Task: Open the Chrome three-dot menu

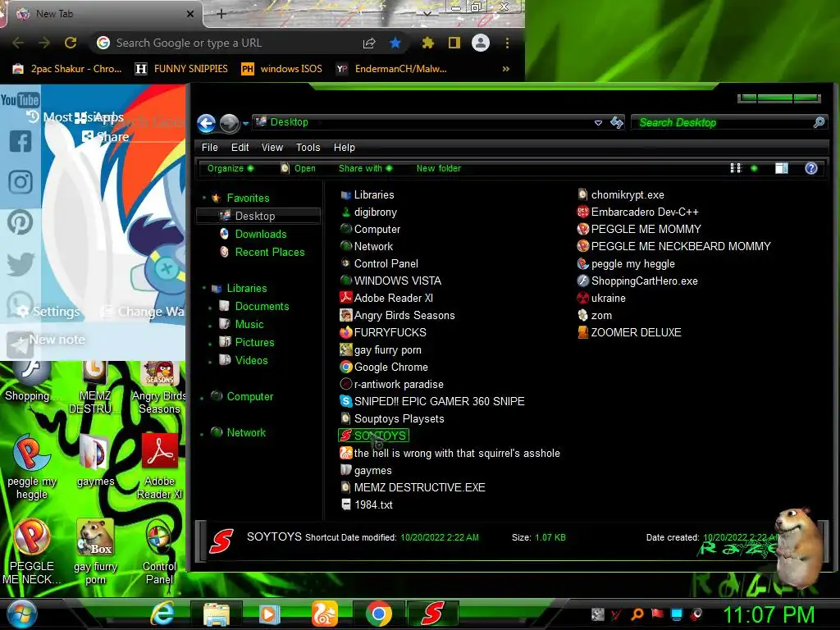Action: click(x=507, y=43)
